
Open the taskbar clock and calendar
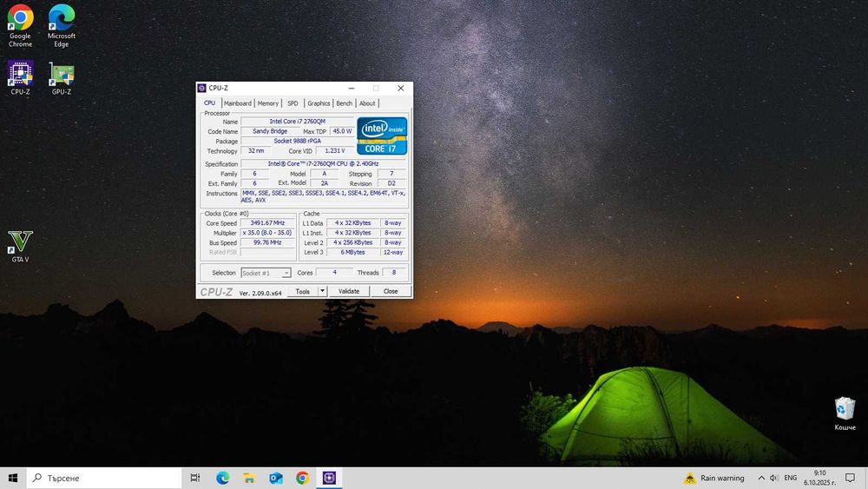pos(820,478)
